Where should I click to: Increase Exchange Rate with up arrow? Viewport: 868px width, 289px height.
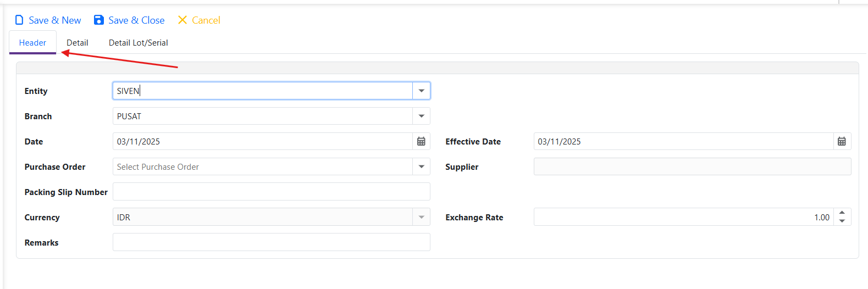click(x=842, y=213)
